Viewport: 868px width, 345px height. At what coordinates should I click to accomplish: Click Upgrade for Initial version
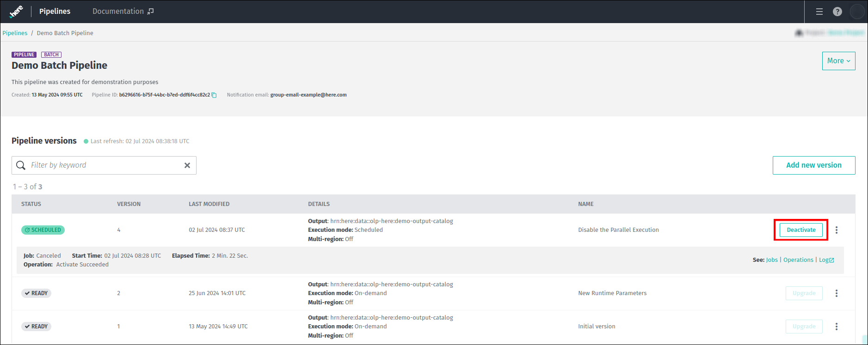[x=804, y=327]
